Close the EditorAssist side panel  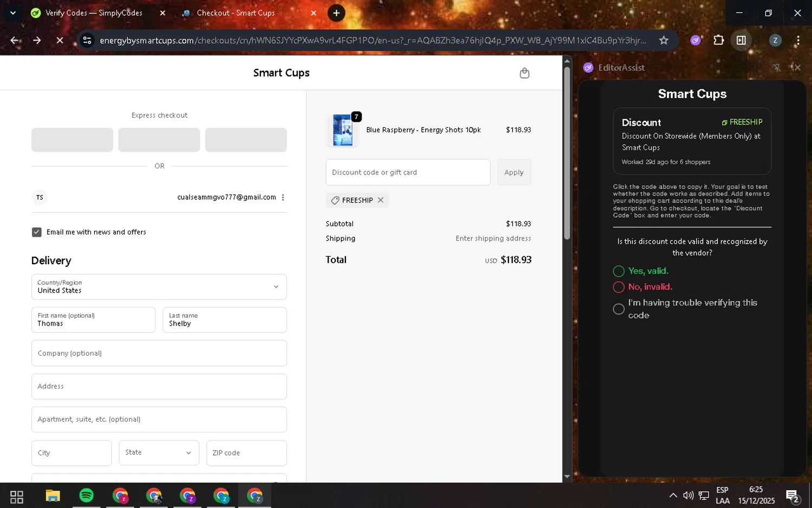[x=797, y=68]
